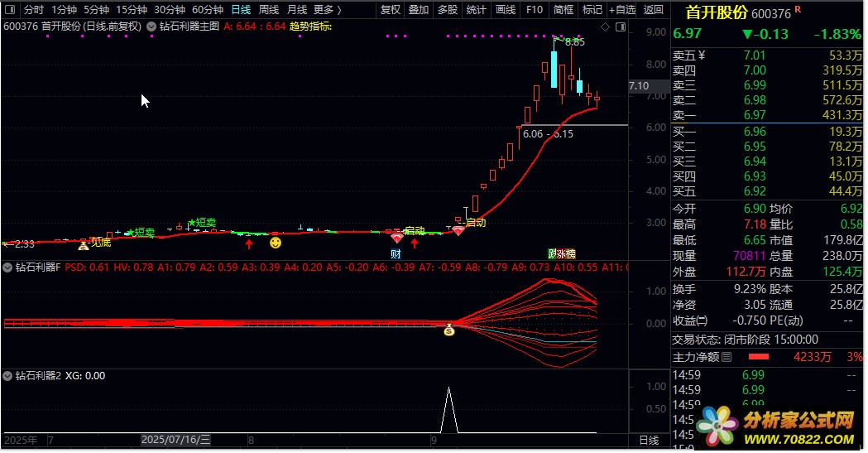This screenshot has height=453, width=868.
Task: Open the 统计 statistics tool
Action: coord(476,9)
